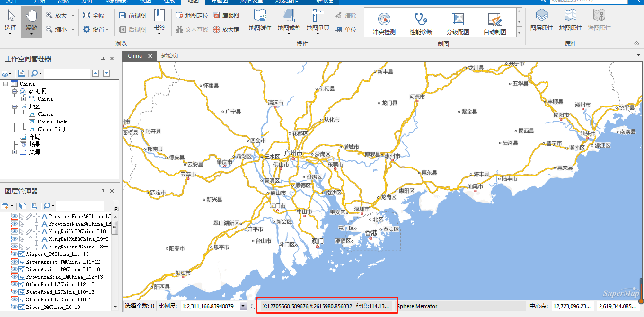Screen dimensions: 644x317
Task: Click the workspace manager search field
Action: click(x=66, y=73)
